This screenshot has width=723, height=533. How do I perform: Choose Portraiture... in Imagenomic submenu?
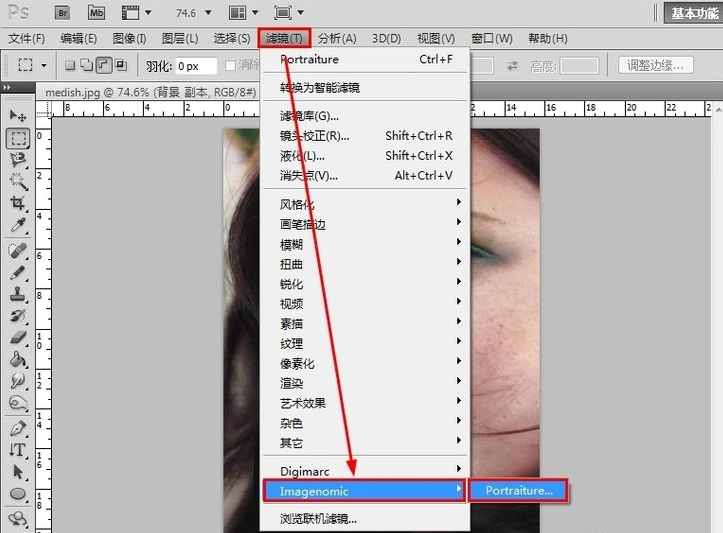pyautogui.click(x=519, y=491)
